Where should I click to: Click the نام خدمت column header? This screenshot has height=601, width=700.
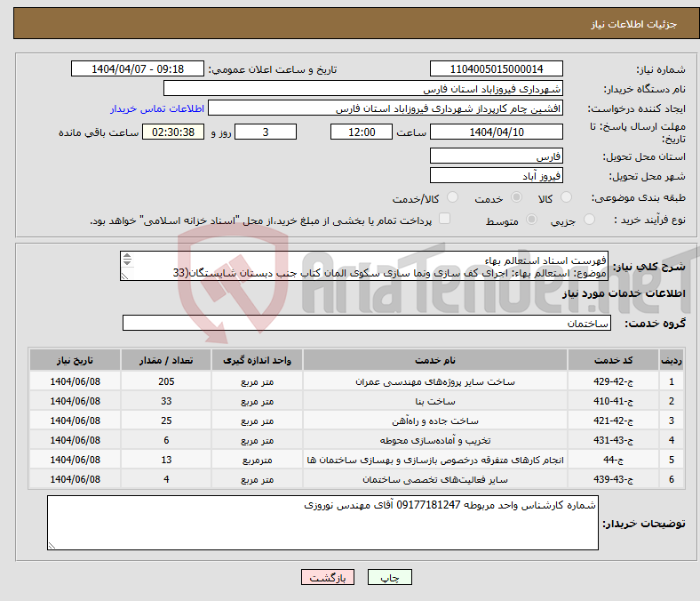[x=435, y=360]
